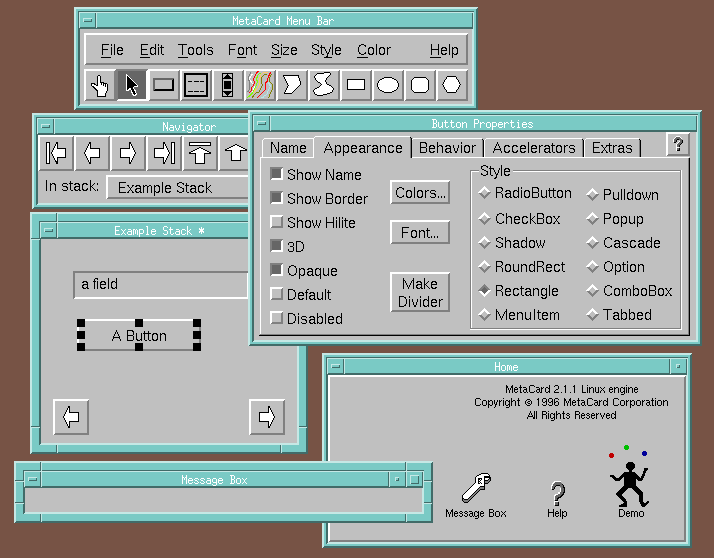This screenshot has width=714, height=558.
Task: Open the Color menu
Action: (x=374, y=50)
